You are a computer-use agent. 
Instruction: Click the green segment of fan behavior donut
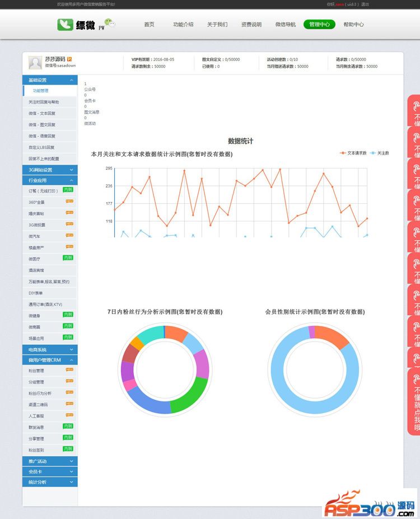click(192, 395)
